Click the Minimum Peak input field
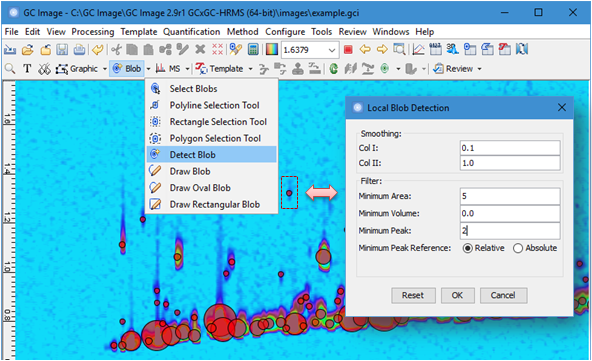This screenshot has height=361, width=592. coord(510,231)
